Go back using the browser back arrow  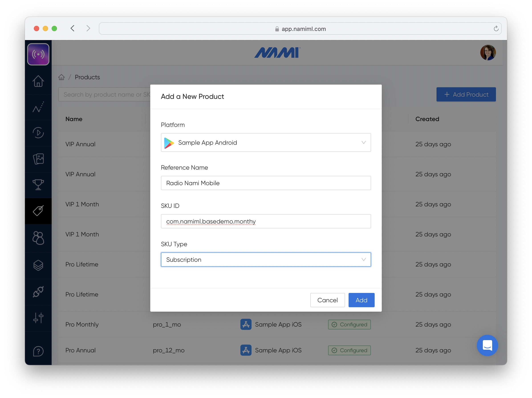(72, 28)
